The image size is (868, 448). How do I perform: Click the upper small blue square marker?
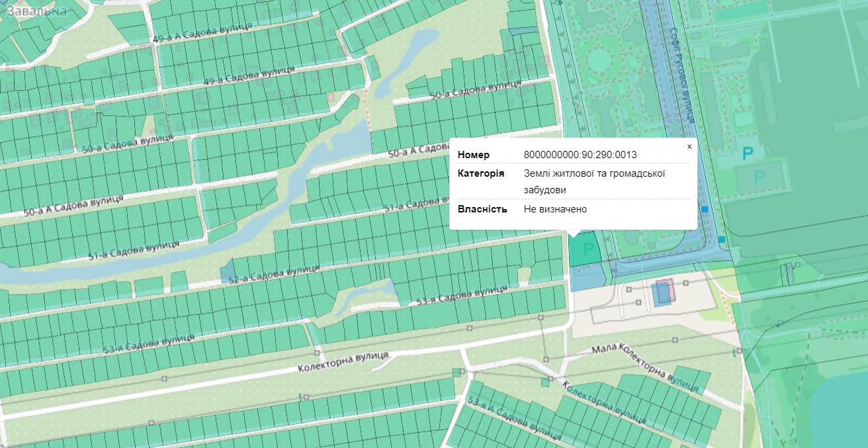click(x=705, y=209)
